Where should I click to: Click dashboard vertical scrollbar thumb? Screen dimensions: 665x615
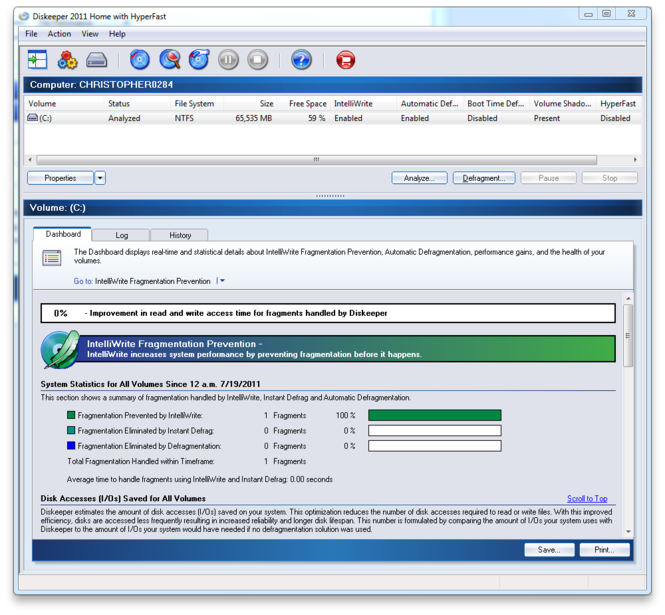coord(628,335)
